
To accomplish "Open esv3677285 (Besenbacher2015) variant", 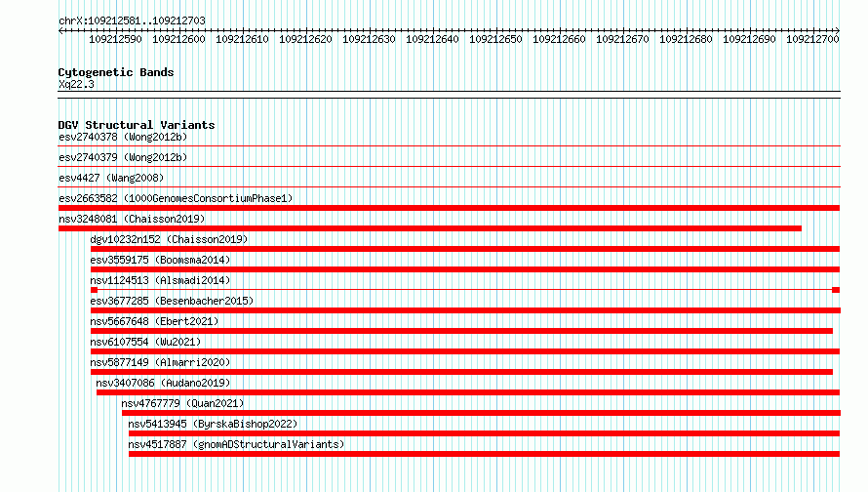I will pyautogui.click(x=172, y=301).
